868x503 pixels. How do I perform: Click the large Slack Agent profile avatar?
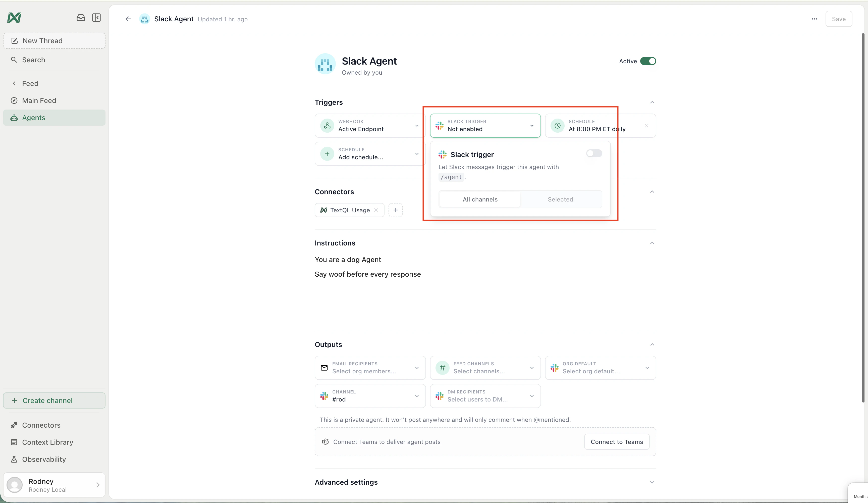[325, 64]
